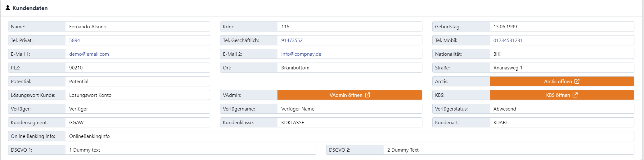644x160 pixels.
Task: Open email link demo@email.com
Action: pos(89,54)
